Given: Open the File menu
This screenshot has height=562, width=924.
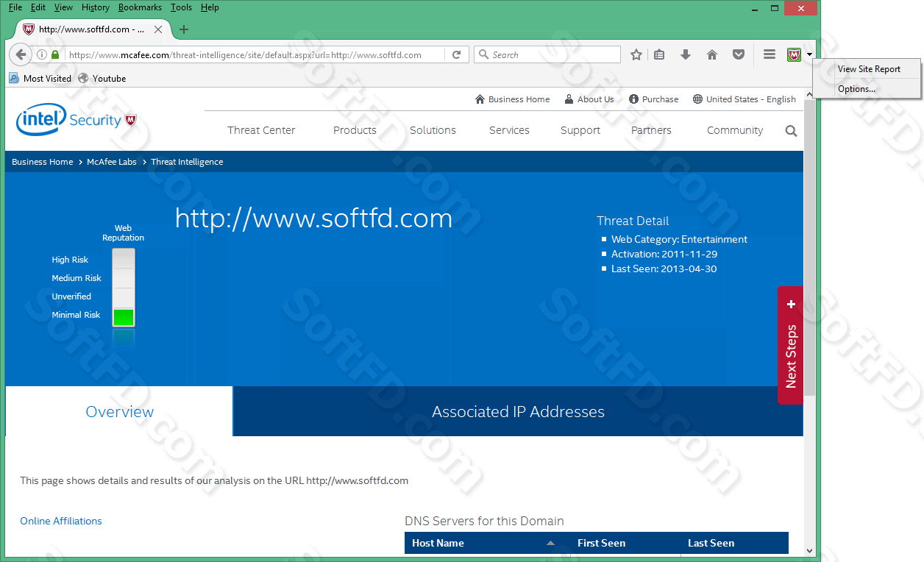Looking at the screenshot, I should coord(15,7).
